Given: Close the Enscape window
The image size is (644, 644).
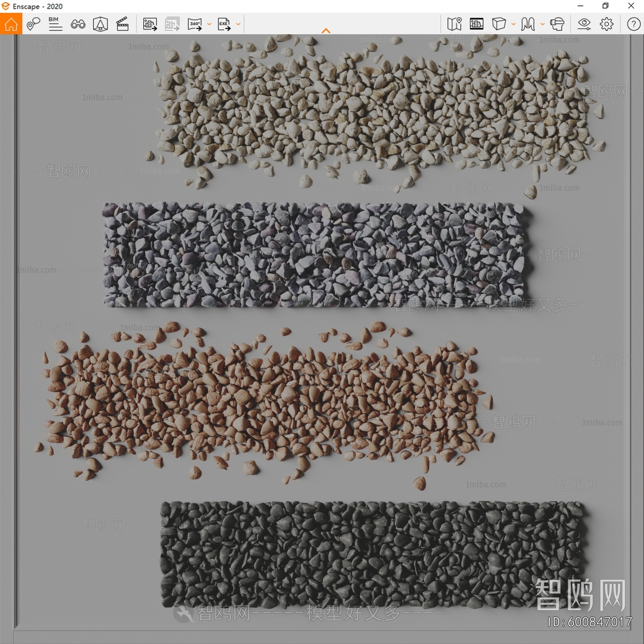Looking at the screenshot, I should (x=631, y=6).
